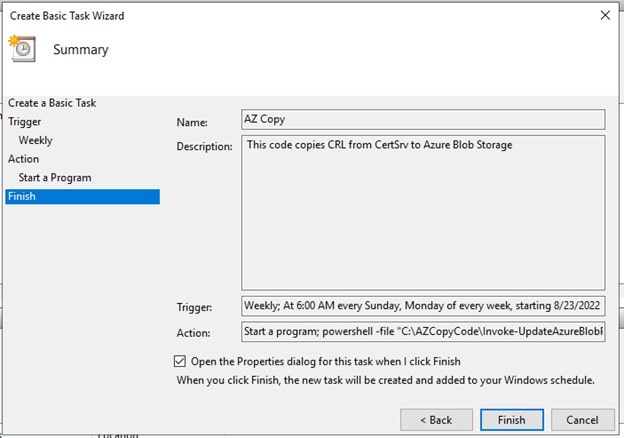Viewport: 624px width, 438px height.
Task: Jump to the 'Start a Program' sub-step
Action: [55, 178]
